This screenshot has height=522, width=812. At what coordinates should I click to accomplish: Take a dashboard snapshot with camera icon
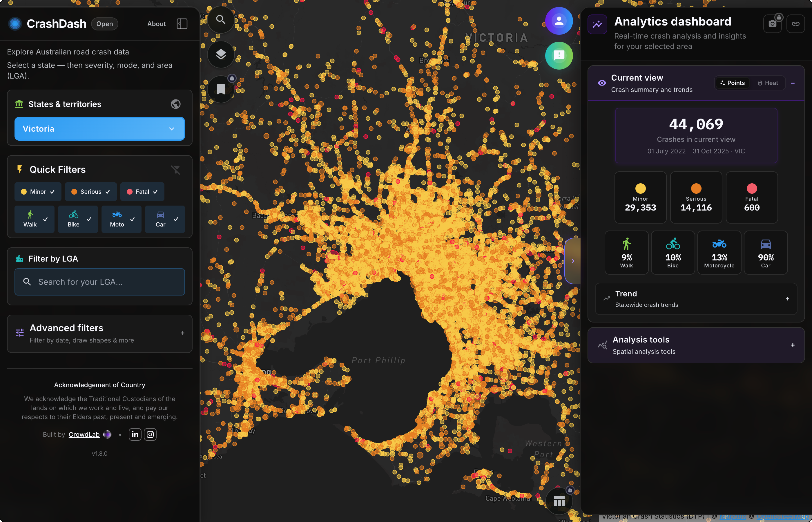tap(772, 24)
